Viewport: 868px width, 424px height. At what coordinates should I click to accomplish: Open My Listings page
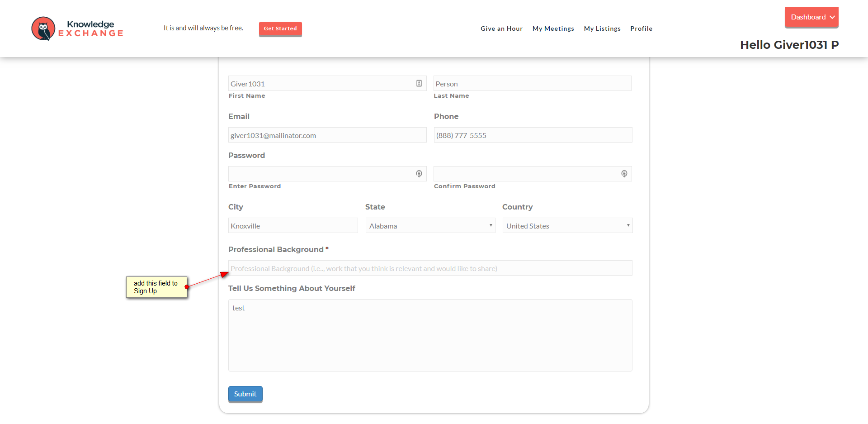coord(602,29)
